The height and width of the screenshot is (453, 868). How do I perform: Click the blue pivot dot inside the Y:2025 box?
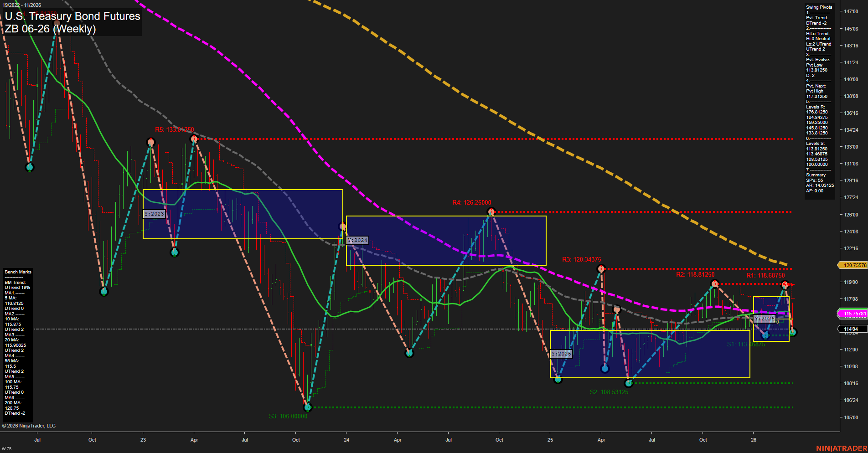coord(605,369)
